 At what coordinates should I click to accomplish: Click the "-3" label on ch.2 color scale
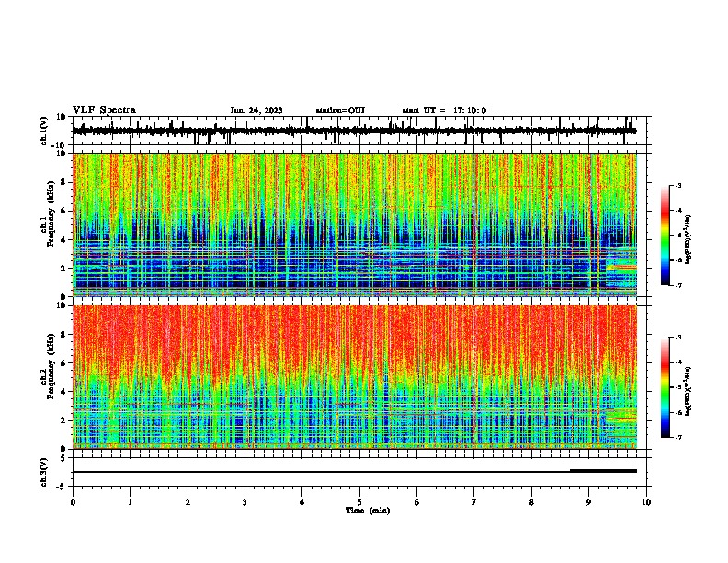[x=678, y=338]
